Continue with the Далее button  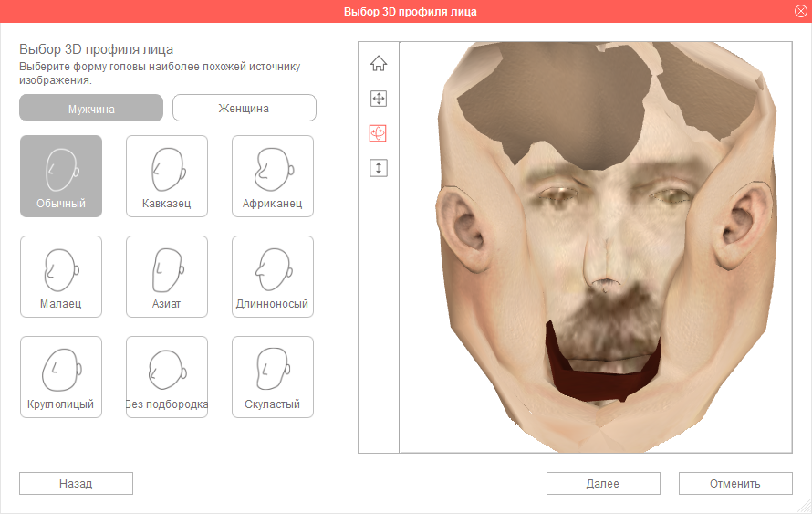click(x=603, y=484)
